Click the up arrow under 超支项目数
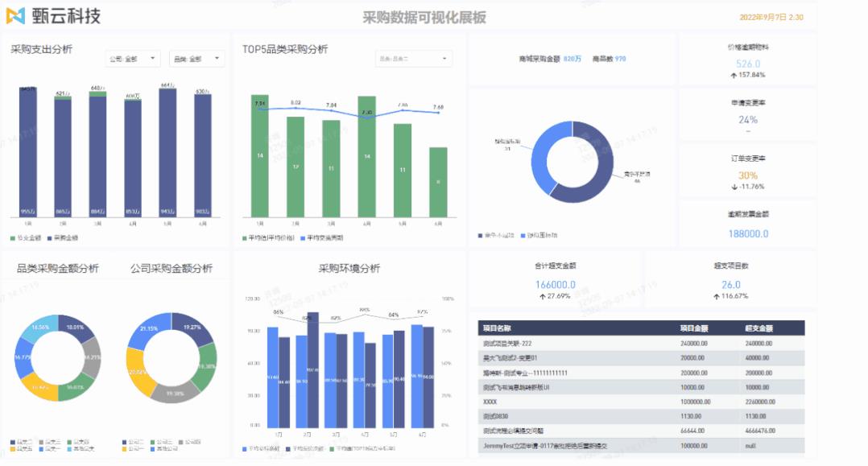The width and height of the screenshot is (868, 466). 715,296
